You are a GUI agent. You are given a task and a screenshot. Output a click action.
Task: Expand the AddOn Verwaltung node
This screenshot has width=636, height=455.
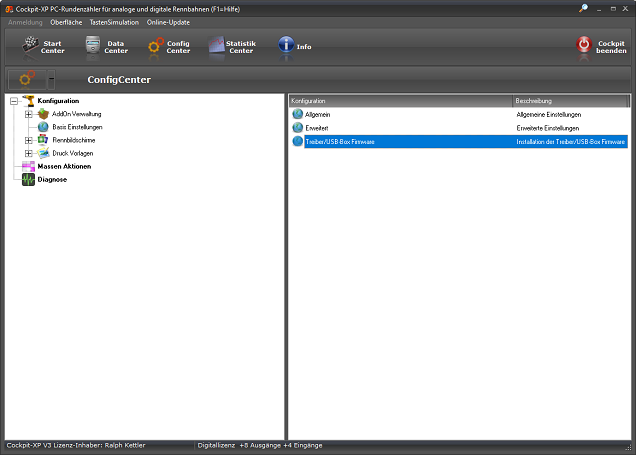pos(29,114)
